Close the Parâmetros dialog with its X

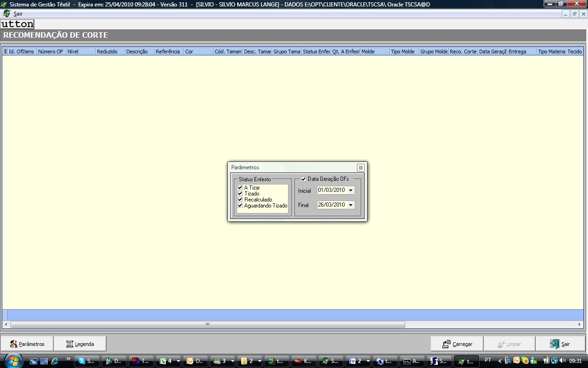361,168
